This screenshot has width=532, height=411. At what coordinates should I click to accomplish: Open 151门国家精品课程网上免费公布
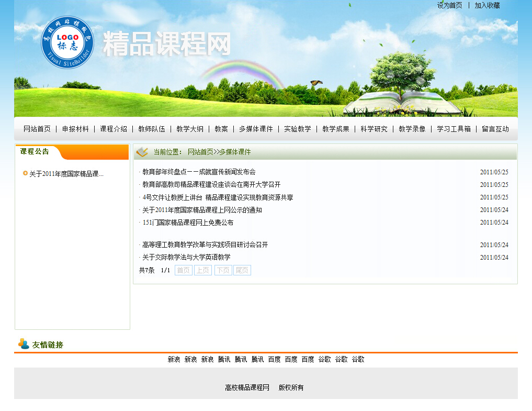[188, 223]
